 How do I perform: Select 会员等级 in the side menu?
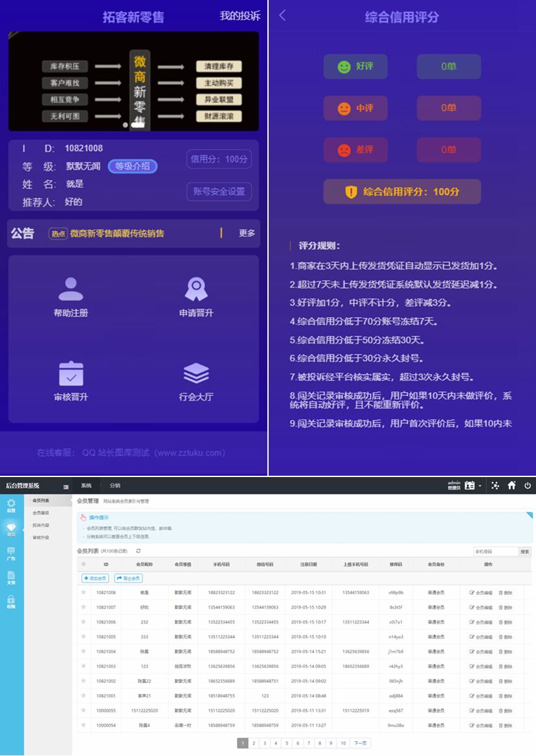pos(41,513)
